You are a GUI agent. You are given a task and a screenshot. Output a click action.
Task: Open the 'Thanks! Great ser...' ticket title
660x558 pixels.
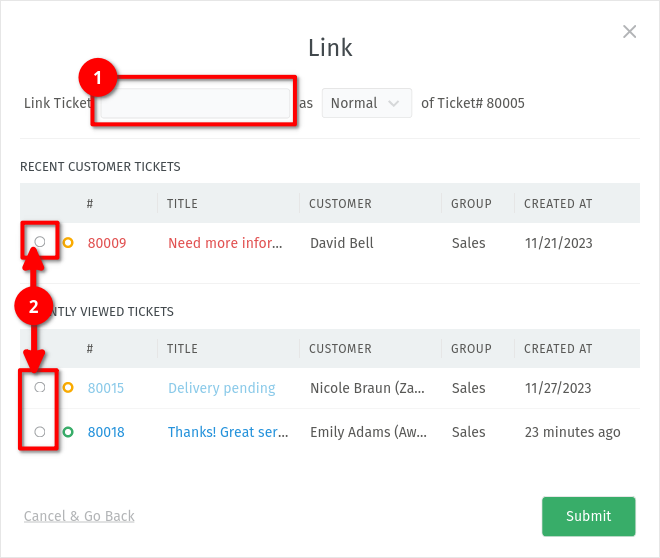(227, 432)
